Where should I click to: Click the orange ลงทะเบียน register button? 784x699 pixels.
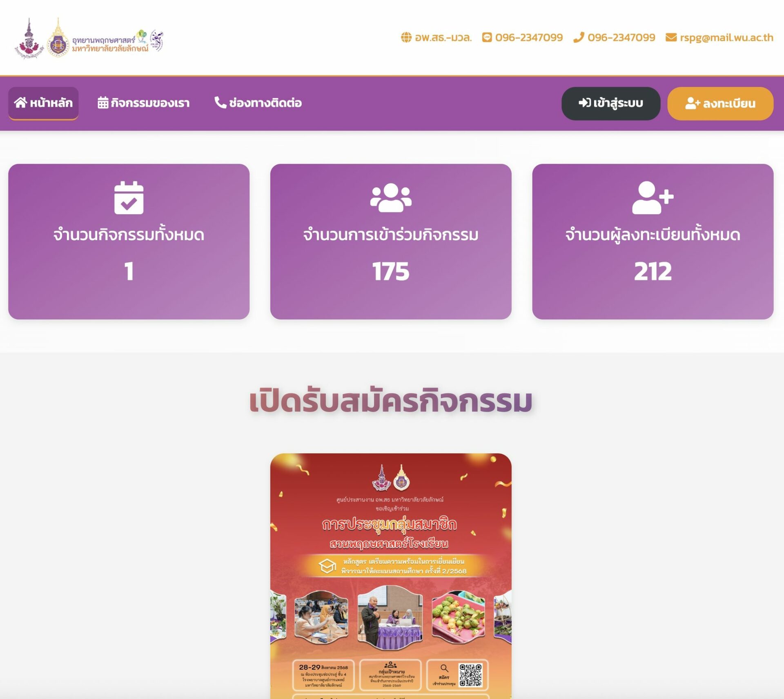(720, 103)
